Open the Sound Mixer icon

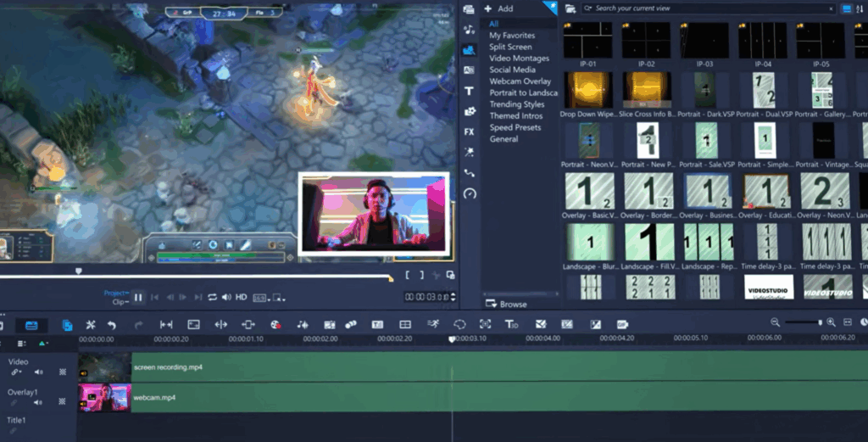[x=303, y=325]
